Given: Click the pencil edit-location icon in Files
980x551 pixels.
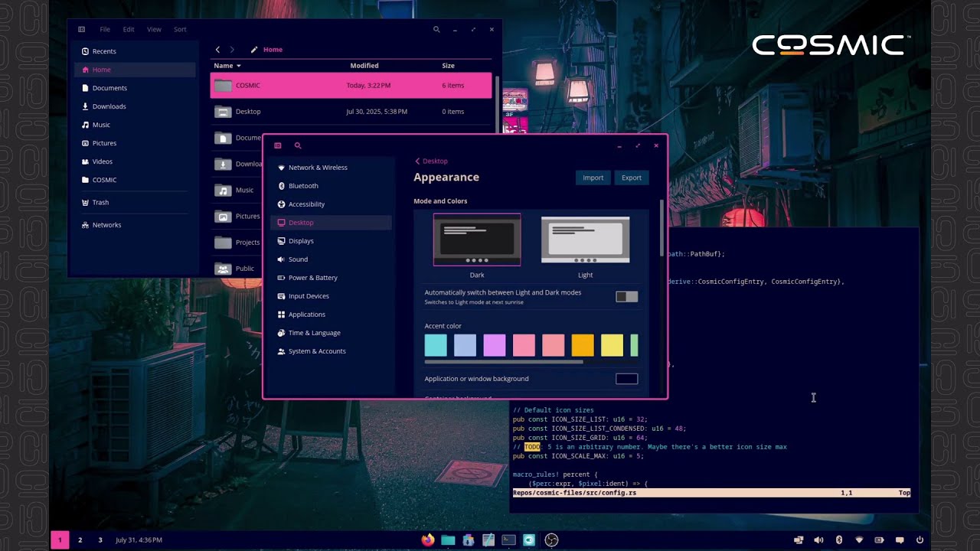Looking at the screenshot, I should 254,49.
